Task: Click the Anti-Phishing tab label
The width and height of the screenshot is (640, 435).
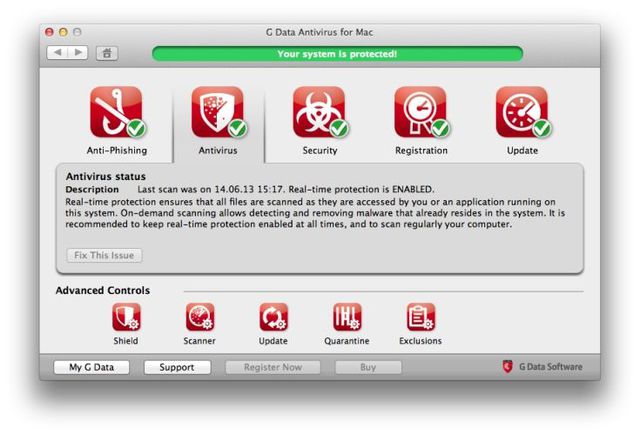Action: click(117, 151)
